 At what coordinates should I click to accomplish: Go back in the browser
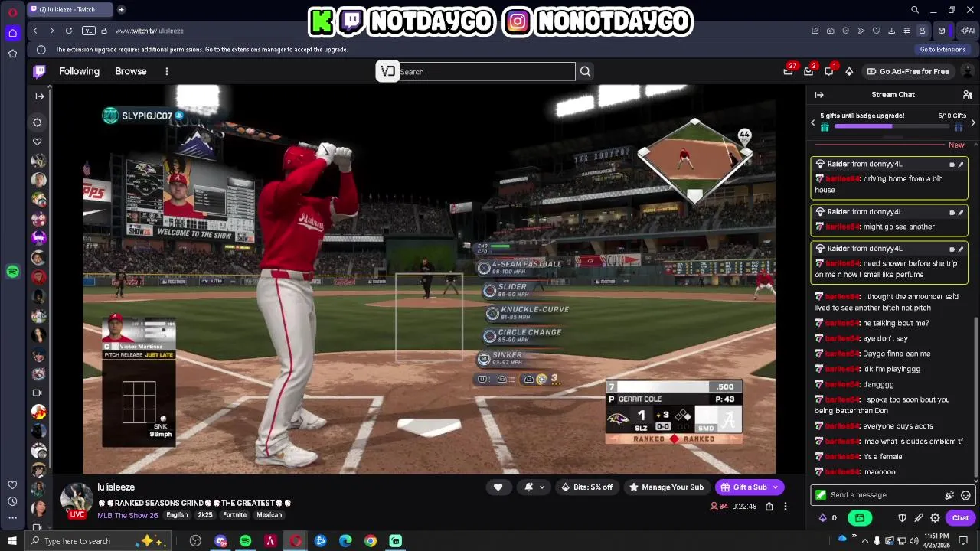click(35, 31)
